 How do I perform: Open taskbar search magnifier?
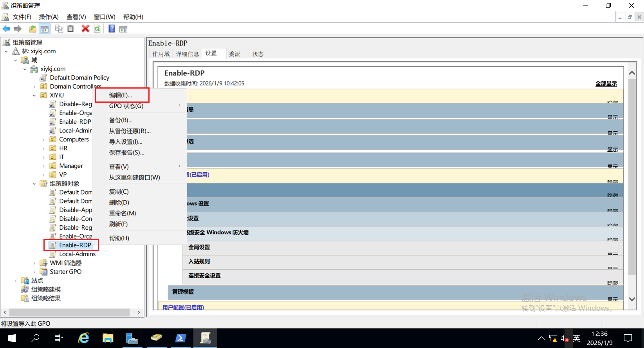[x=35, y=338]
